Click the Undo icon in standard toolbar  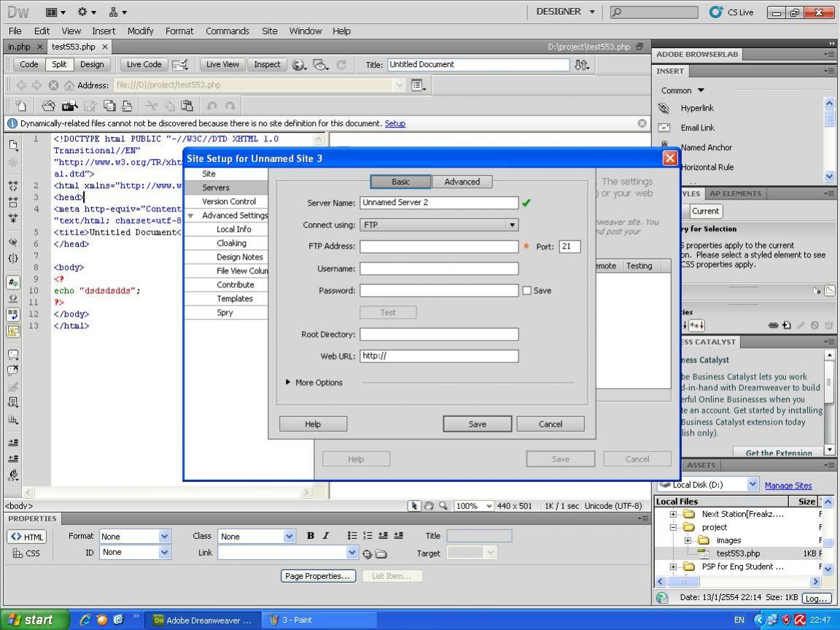coord(212,106)
